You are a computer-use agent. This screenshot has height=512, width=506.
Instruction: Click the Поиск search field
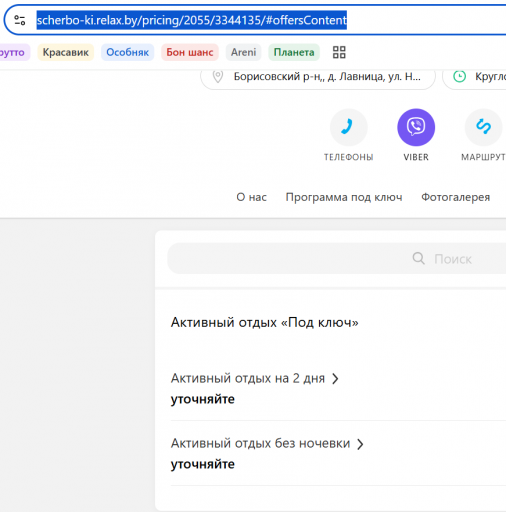(337, 259)
